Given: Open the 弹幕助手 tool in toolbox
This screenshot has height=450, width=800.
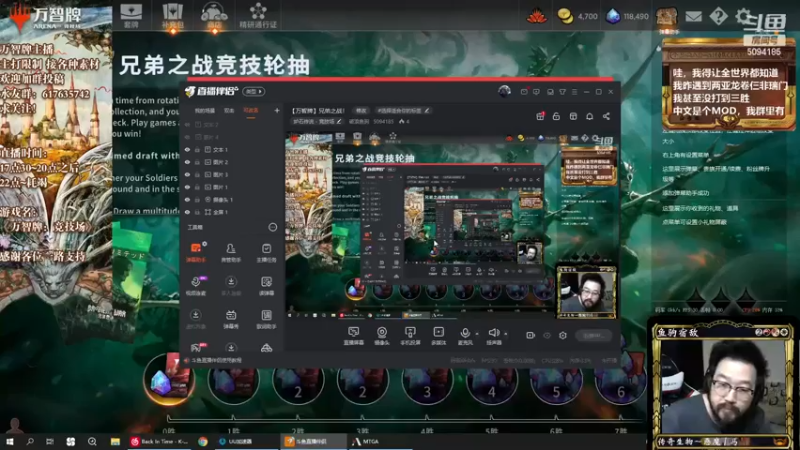Looking at the screenshot, I should [x=196, y=252].
